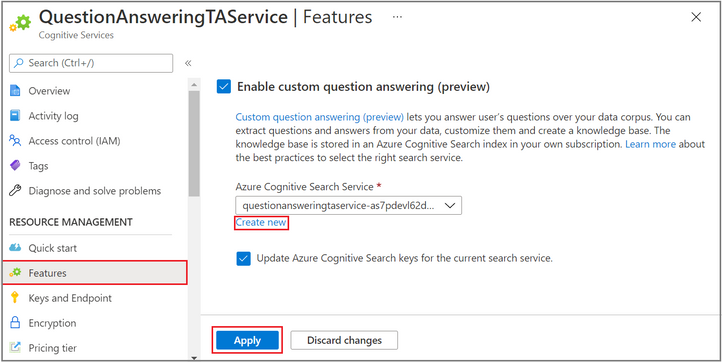Open Diagnose and solve problems
722x362 pixels.
(x=95, y=190)
